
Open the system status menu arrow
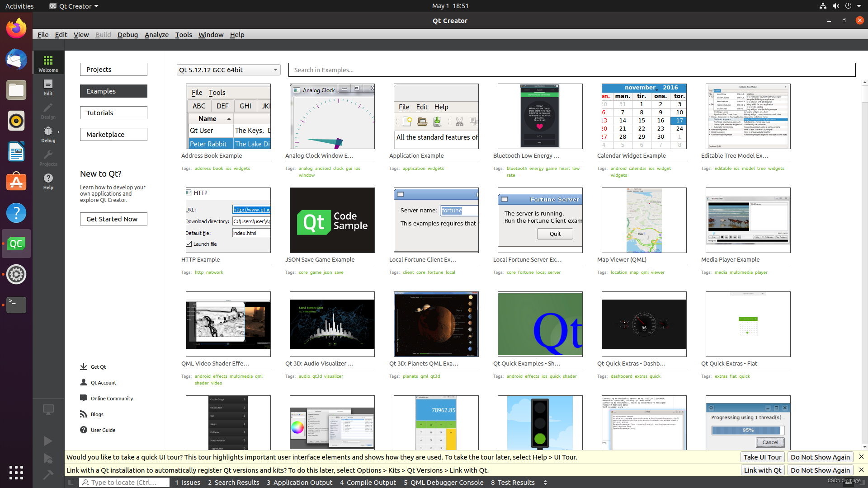[x=859, y=6]
